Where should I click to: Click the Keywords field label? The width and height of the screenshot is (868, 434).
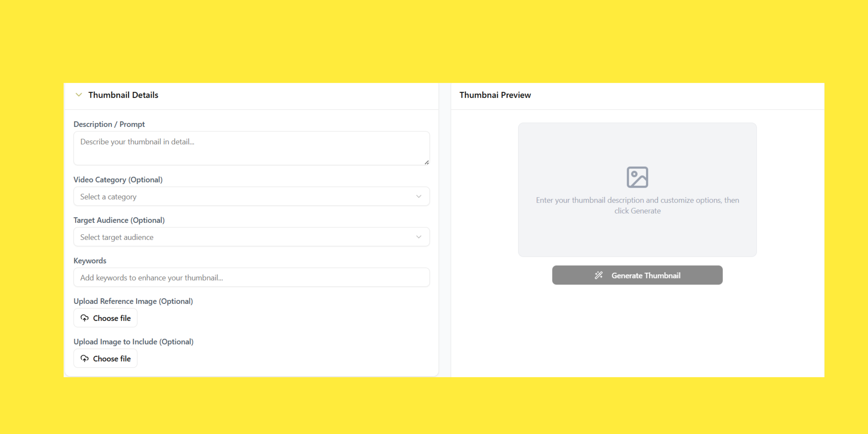pyautogui.click(x=90, y=261)
